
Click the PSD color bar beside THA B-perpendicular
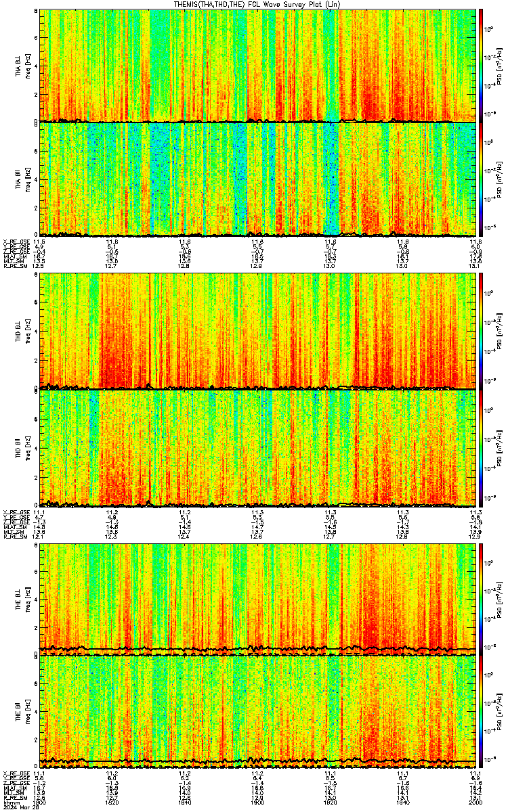tap(481, 66)
